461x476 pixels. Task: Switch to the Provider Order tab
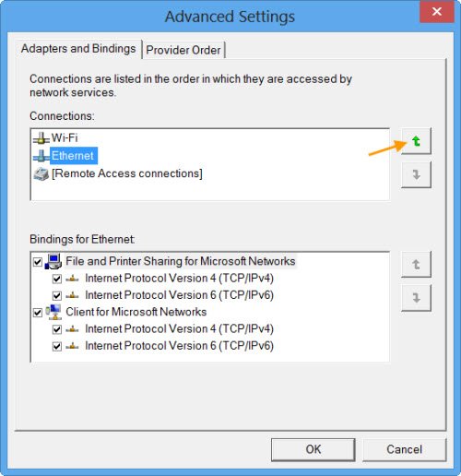183,50
